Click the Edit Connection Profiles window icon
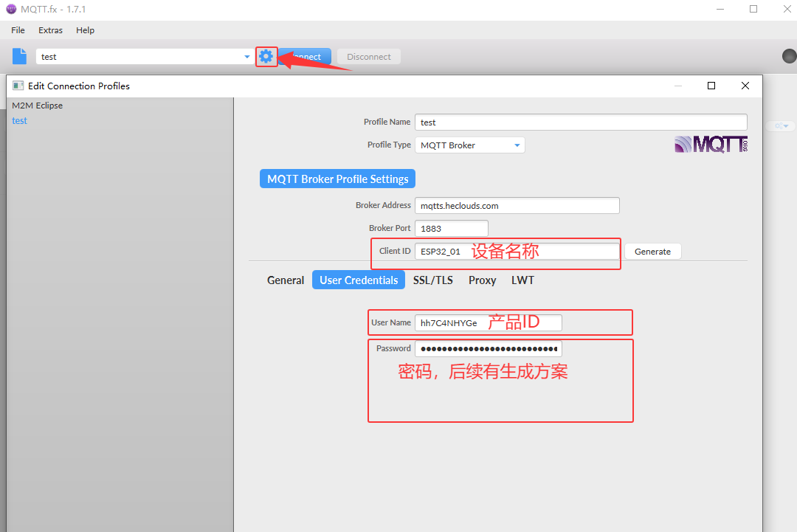797x532 pixels. coord(18,86)
